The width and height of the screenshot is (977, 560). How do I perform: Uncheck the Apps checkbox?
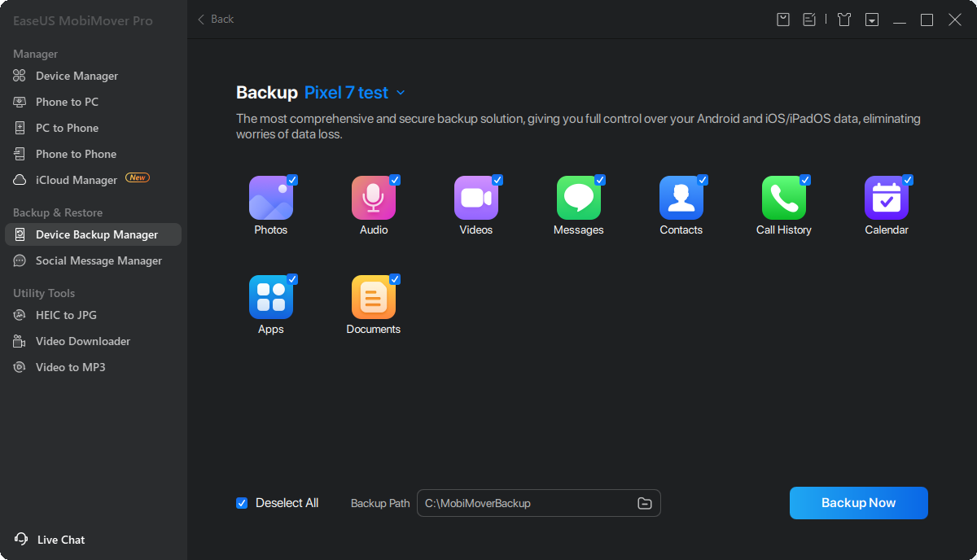292,279
